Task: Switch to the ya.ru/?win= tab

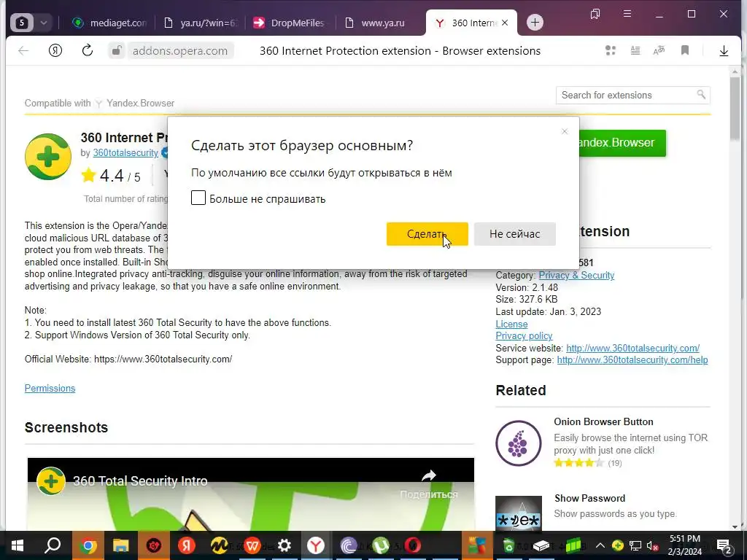Action: tap(200, 23)
